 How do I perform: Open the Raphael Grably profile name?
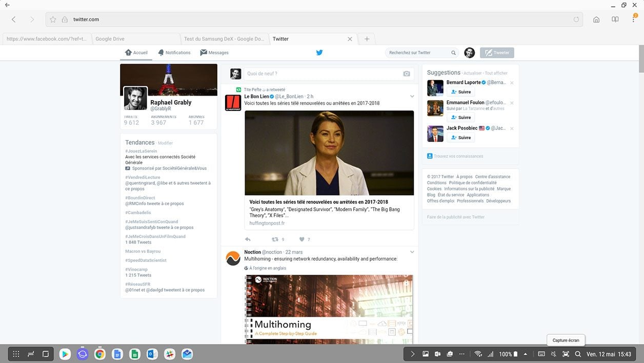click(x=171, y=102)
